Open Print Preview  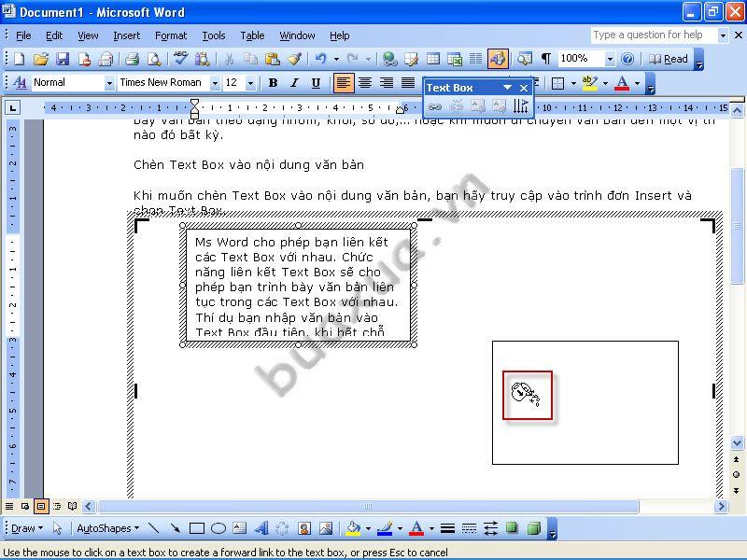[154, 59]
